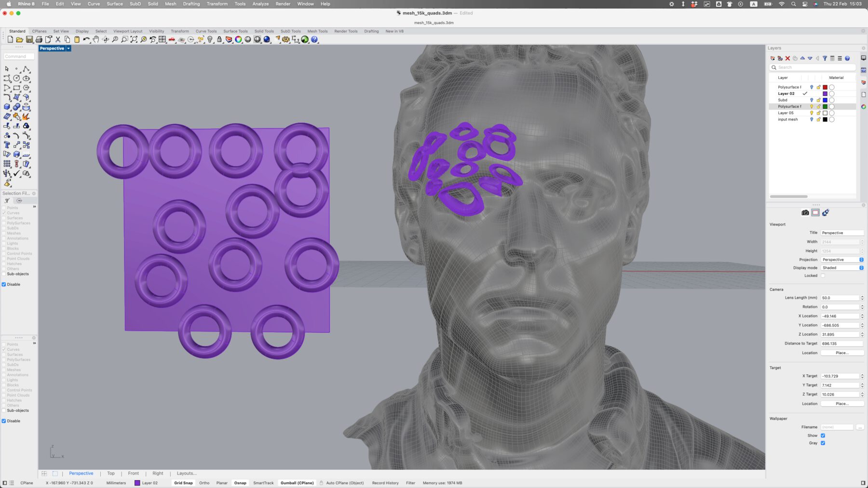This screenshot has height=488, width=868.
Task: Click the gear Options icon in toolbar
Action: (286, 40)
